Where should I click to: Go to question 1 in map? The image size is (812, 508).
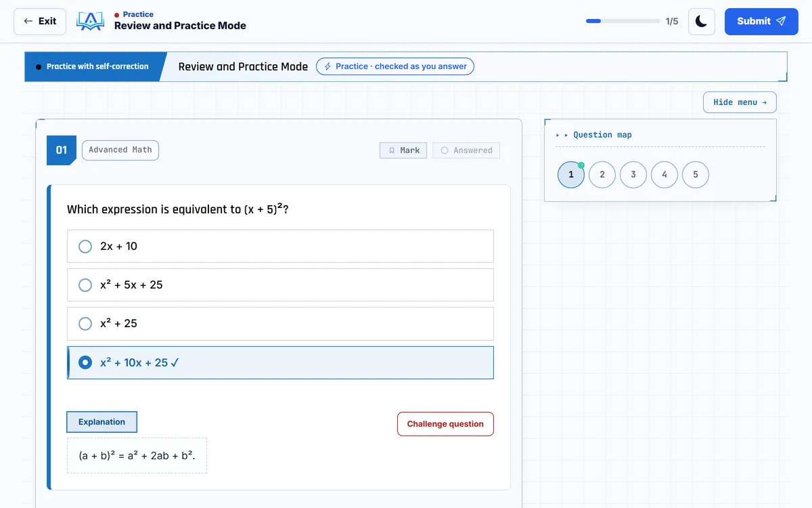tap(571, 175)
